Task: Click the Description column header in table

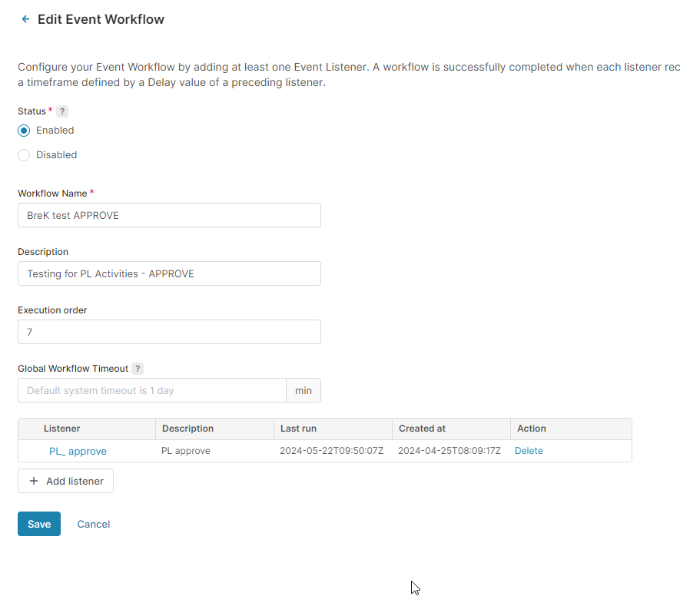Action: click(187, 429)
